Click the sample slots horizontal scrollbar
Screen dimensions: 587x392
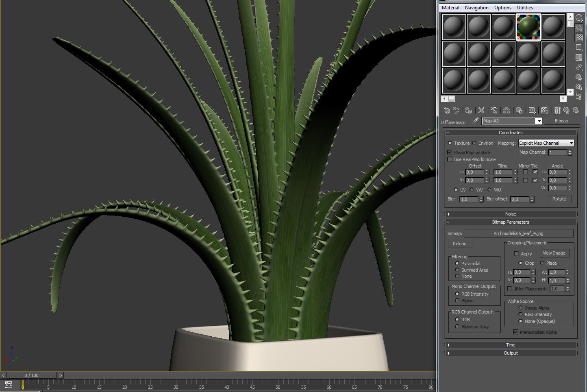click(x=504, y=98)
